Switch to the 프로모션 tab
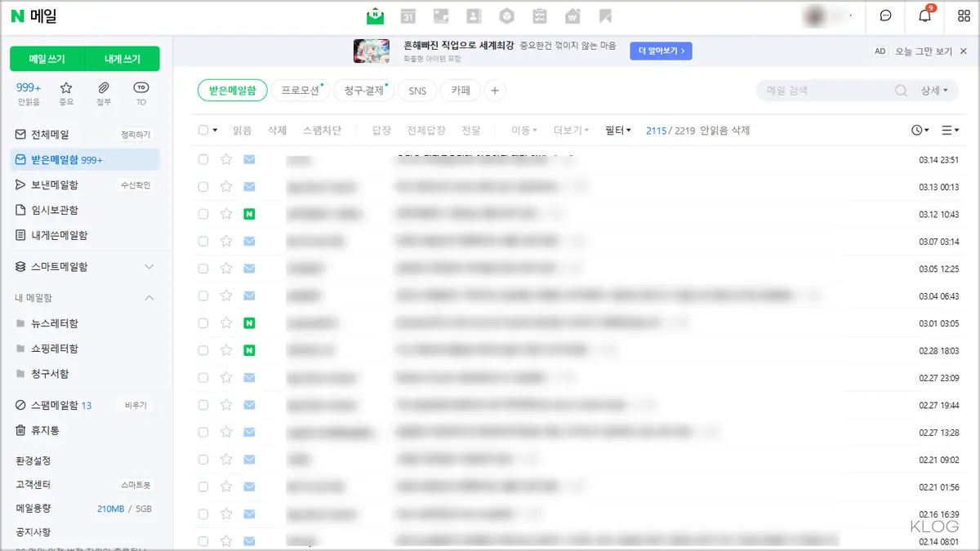The image size is (980, 551). (301, 91)
